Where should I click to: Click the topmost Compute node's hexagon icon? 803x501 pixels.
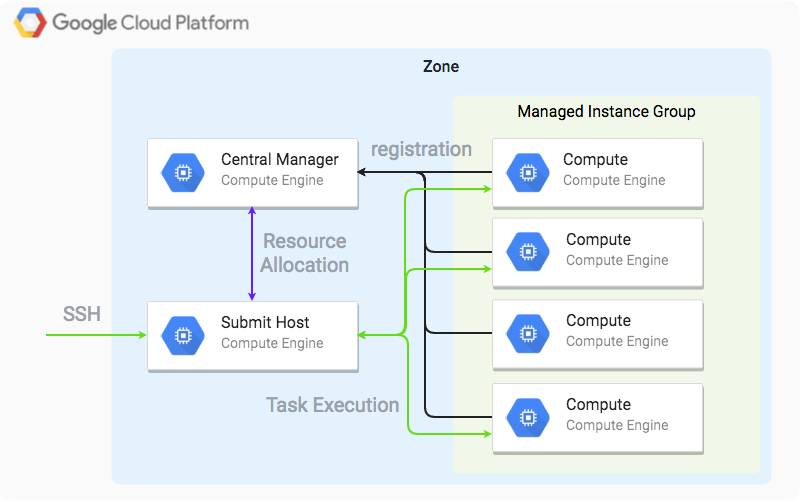pyautogui.click(x=527, y=173)
